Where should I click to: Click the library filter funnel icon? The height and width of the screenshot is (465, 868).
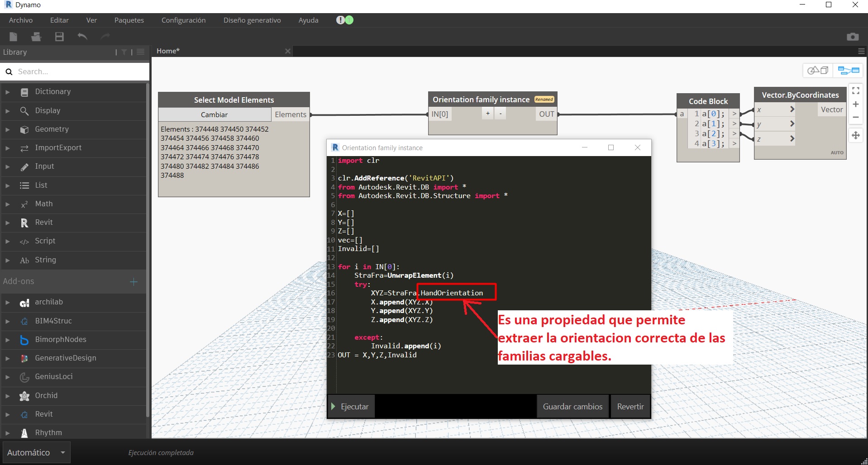click(x=124, y=52)
